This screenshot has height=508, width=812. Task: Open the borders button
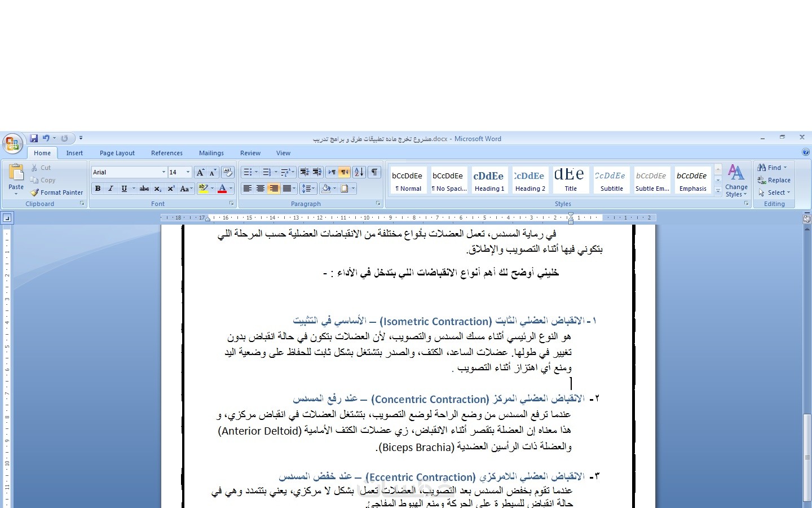[x=345, y=189]
